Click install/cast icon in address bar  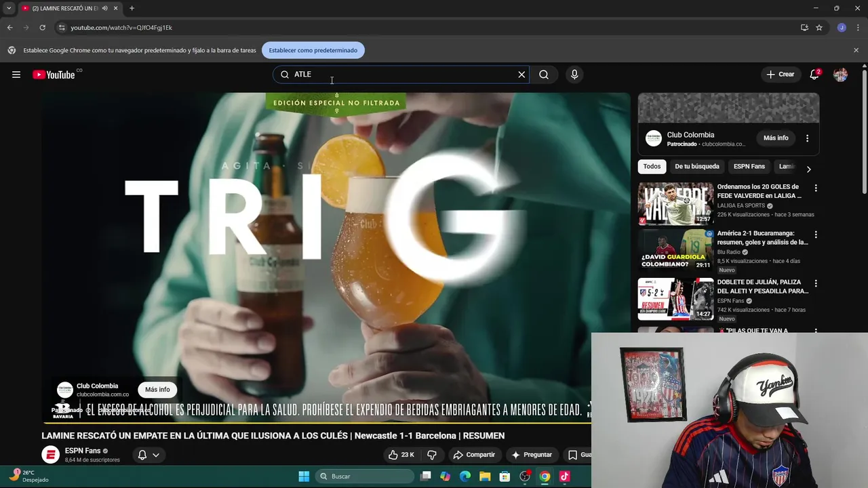[804, 28]
